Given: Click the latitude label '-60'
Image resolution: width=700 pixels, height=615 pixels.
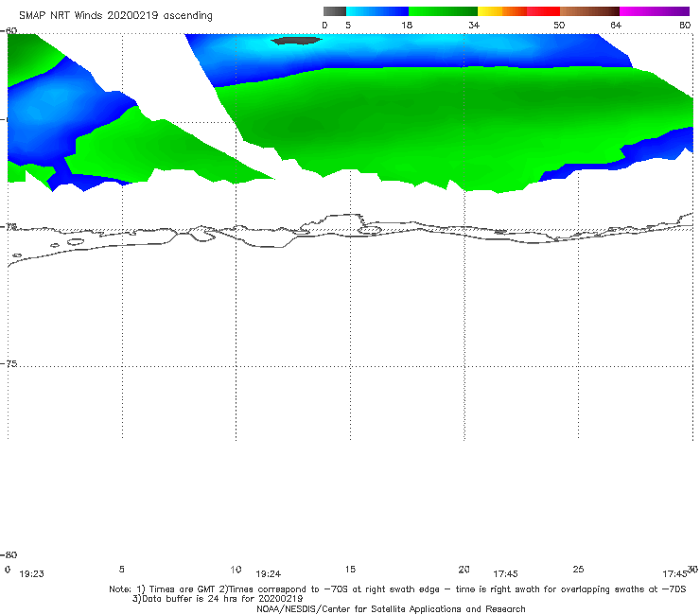Looking at the screenshot, I should (x=9, y=31).
